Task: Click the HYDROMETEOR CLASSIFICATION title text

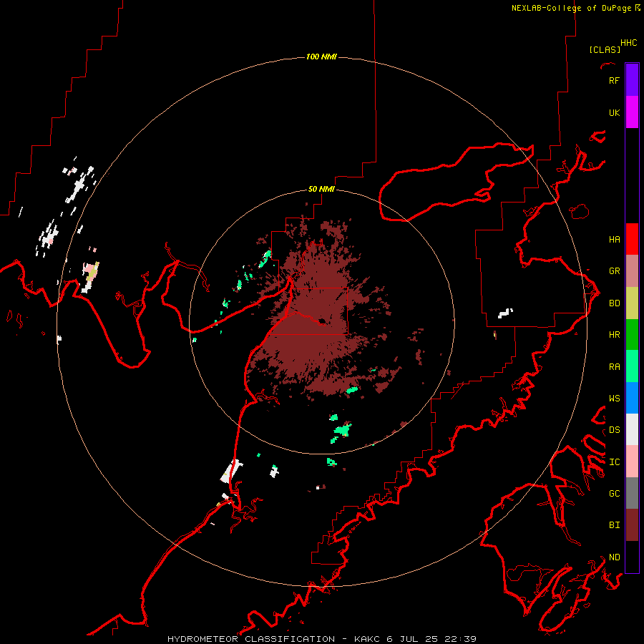Action: [251, 639]
